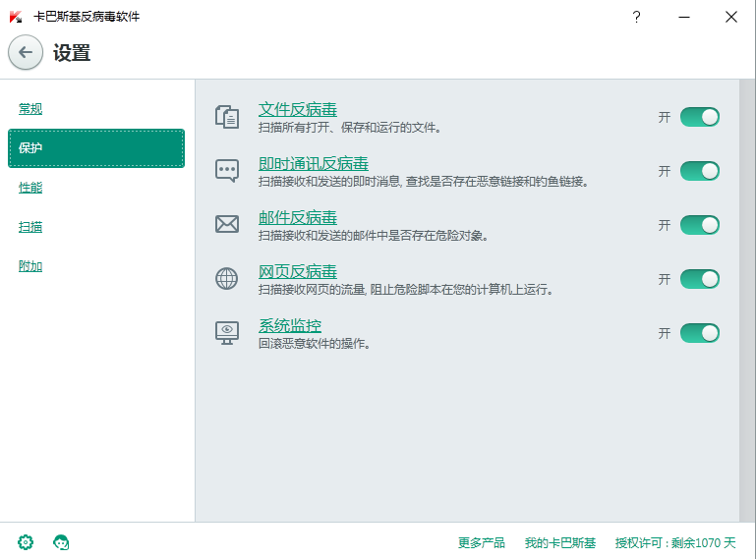Toggle off 即时通讯反病毒 switch
The height and width of the screenshot is (559, 756).
tap(700, 171)
